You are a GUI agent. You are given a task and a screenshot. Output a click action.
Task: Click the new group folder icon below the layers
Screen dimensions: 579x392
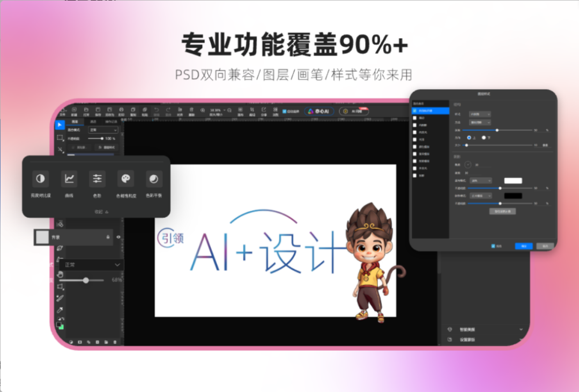coord(106,342)
